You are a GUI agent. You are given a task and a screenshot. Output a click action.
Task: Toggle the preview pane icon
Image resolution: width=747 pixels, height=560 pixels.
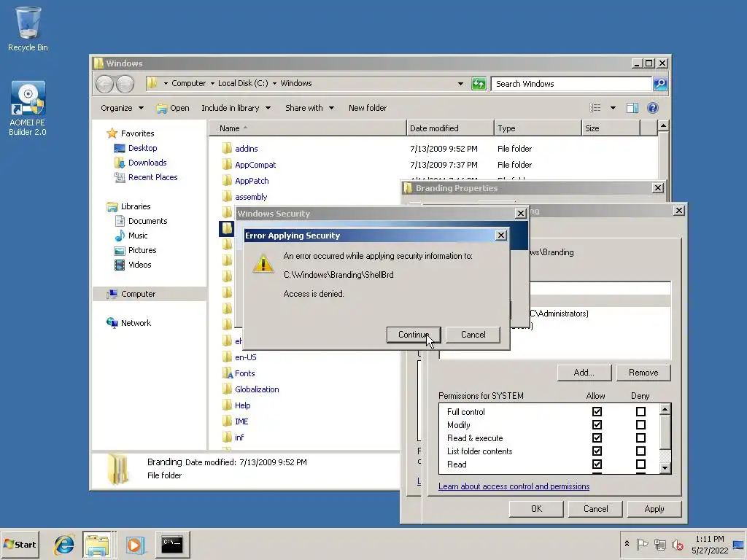(x=632, y=108)
